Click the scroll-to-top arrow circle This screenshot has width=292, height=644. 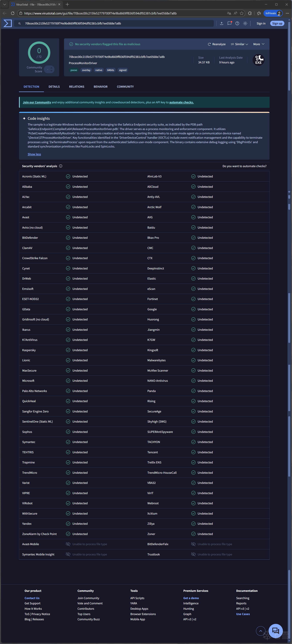260,631
